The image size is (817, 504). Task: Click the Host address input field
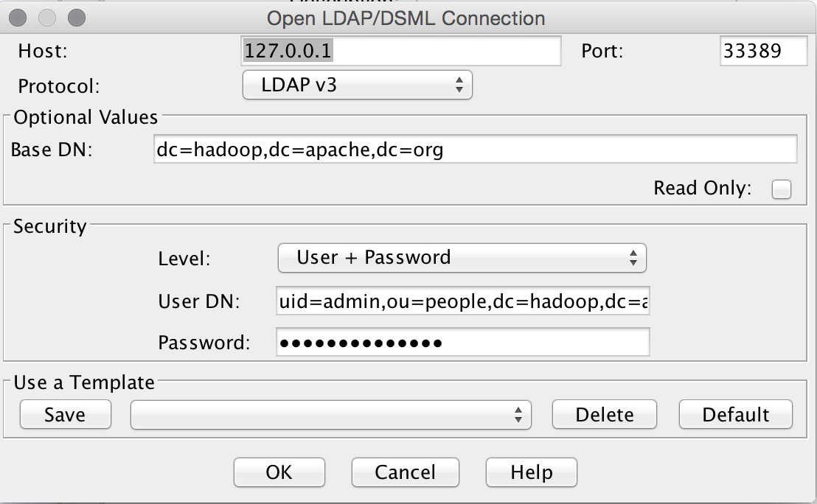point(401,52)
